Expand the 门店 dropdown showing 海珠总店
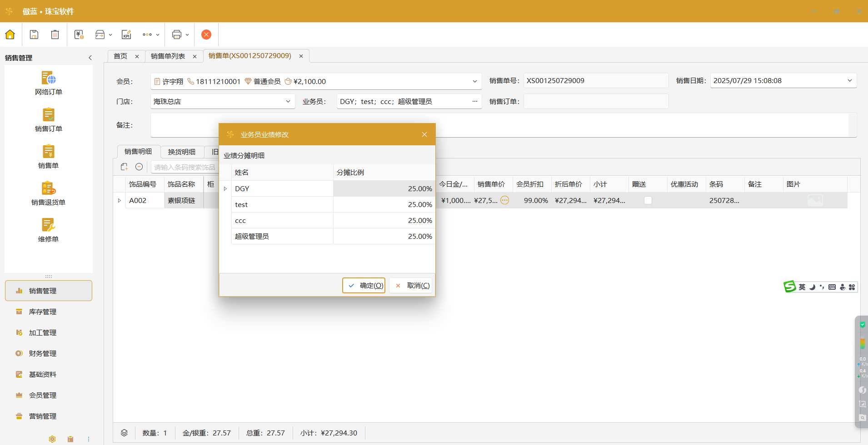The height and width of the screenshot is (445, 868). (288, 101)
